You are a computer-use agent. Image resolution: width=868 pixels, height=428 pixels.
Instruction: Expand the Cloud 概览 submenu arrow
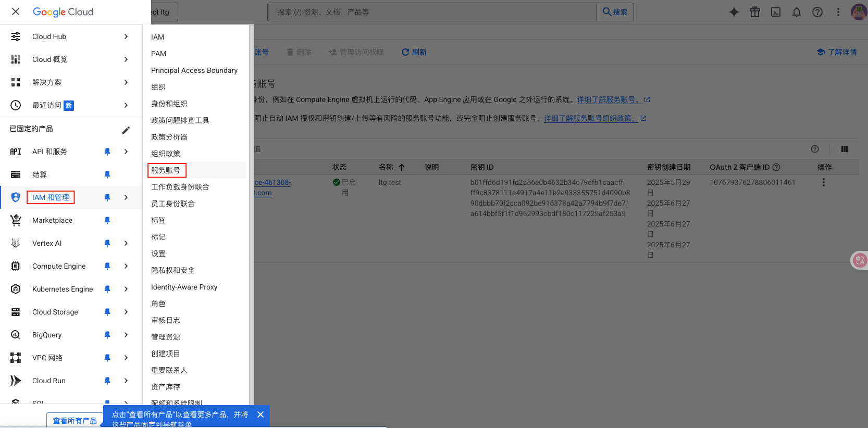pyautogui.click(x=126, y=59)
